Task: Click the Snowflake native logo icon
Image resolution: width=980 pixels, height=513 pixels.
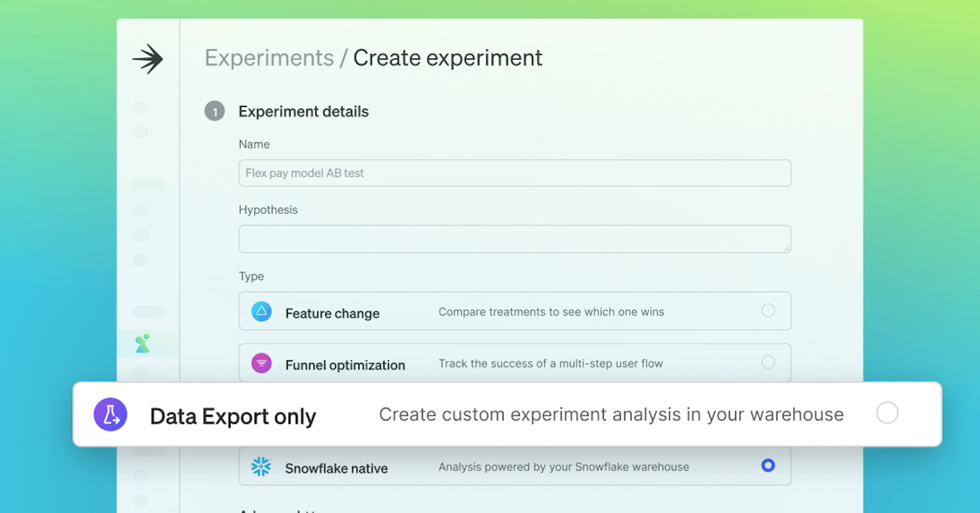Action: point(261,466)
